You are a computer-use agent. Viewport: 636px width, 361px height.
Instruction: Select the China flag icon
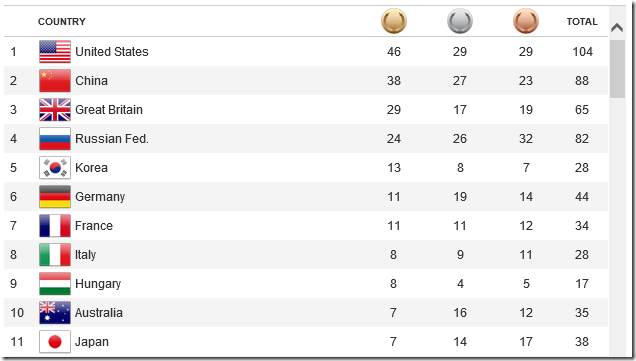click(55, 81)
